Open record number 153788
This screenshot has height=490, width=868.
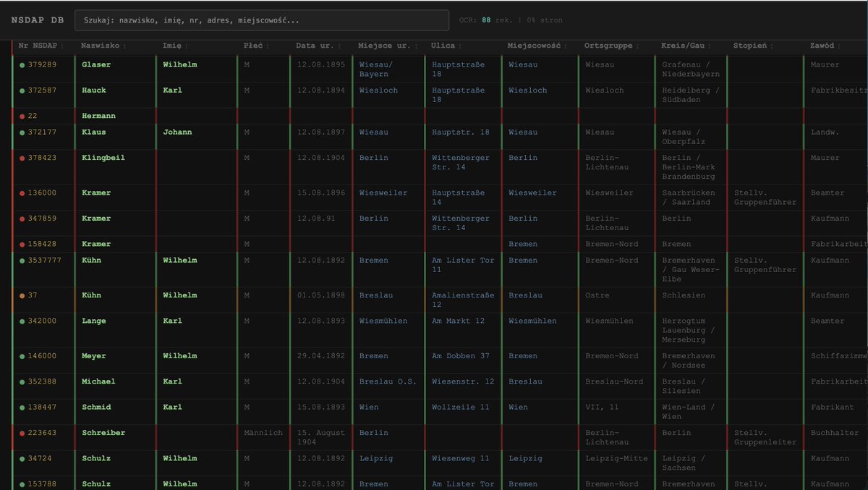[x=42, y=484]
